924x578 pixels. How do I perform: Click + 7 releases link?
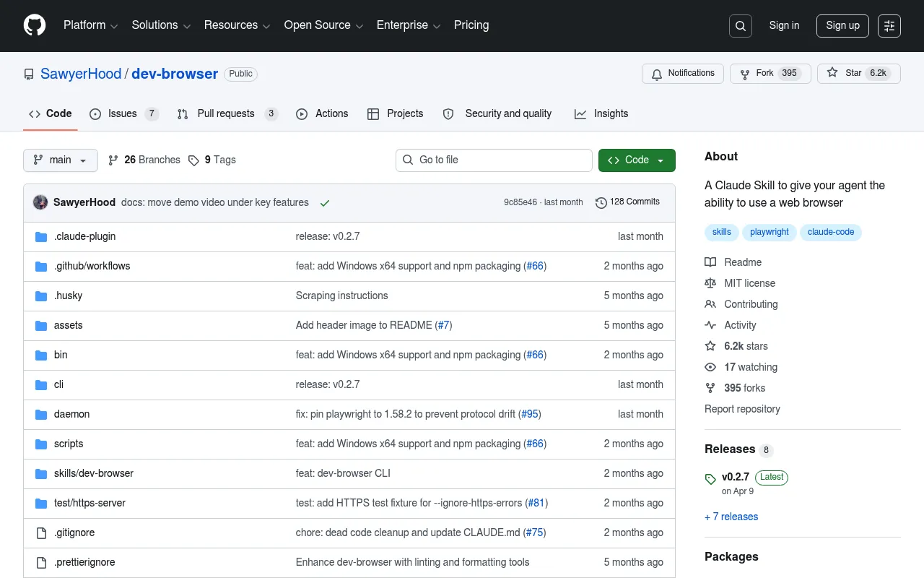pyautogui.click(x=731, y=517)
